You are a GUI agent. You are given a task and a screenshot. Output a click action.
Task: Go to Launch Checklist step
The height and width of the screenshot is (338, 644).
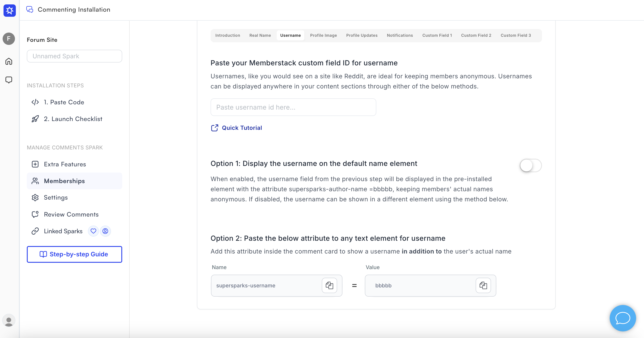coord(73,119)
